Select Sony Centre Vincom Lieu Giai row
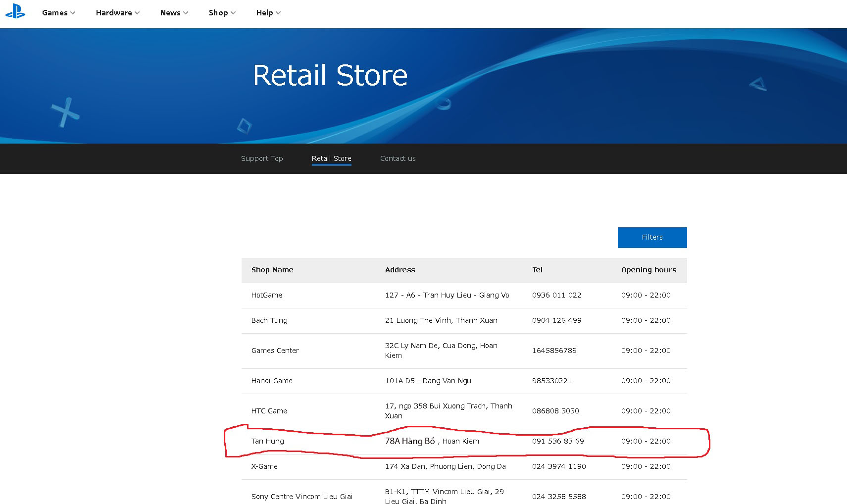The width and height of the screenshot is (847, 504). pos(464,492)
